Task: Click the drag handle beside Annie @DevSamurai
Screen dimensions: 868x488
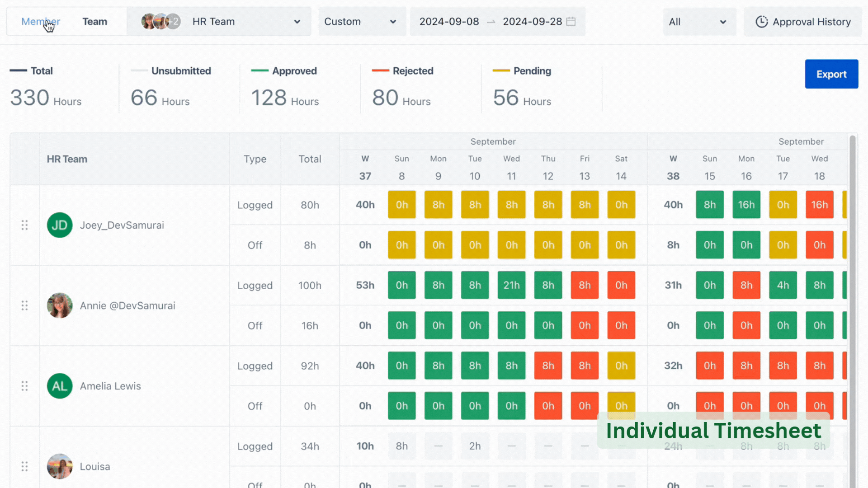Action: [x=25, y=305]
